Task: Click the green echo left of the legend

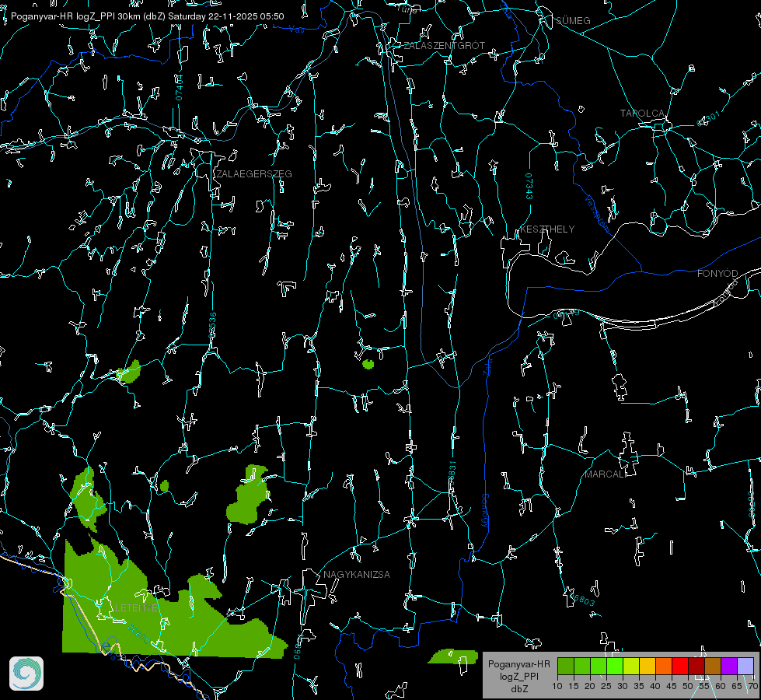Action: 453,656
